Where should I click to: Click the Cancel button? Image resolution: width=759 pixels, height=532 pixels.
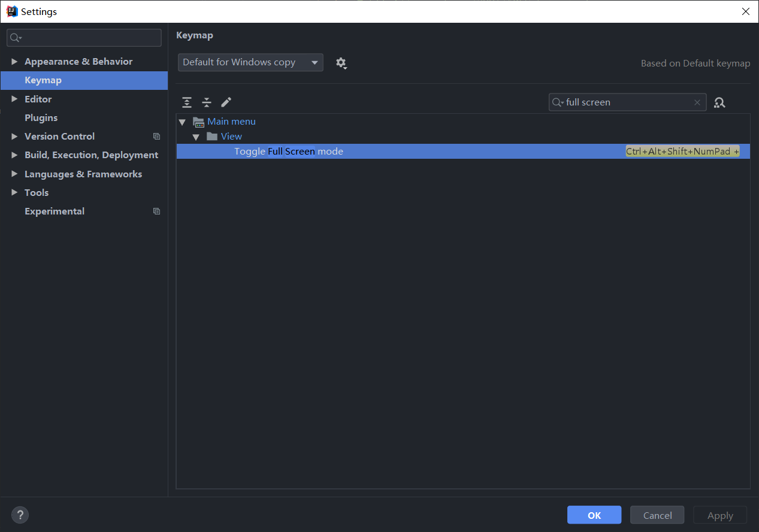[658, 515]
